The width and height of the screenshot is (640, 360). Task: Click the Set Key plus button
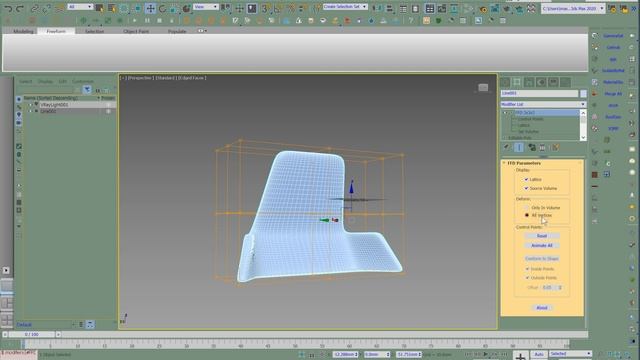click(x=520, y=356)
